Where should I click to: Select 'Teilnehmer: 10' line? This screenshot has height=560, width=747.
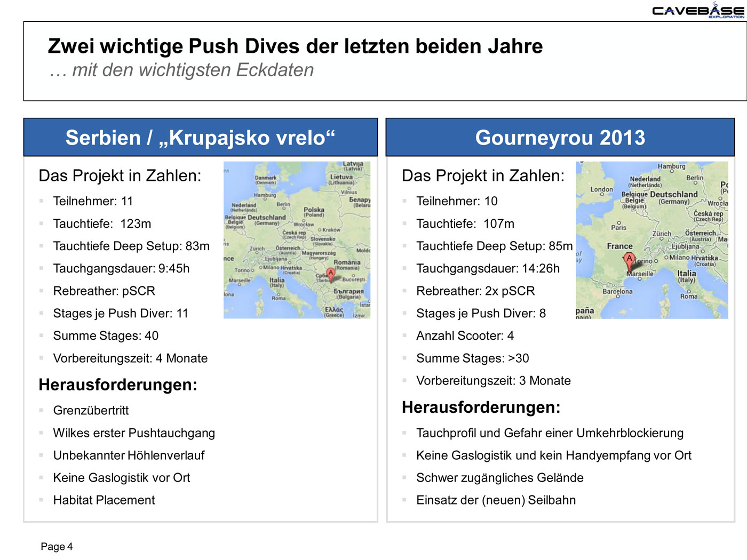point(457,201)
